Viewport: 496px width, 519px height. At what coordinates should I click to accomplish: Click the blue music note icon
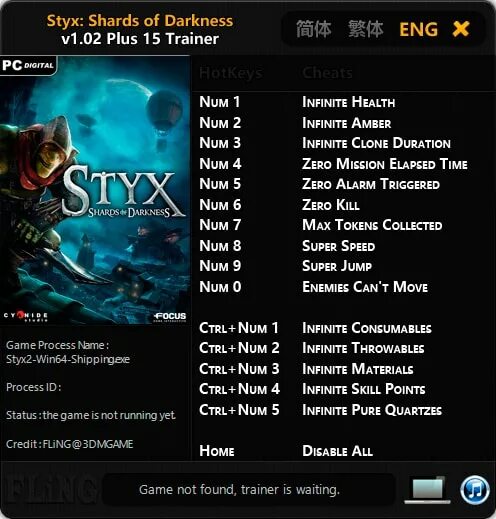pyautogui.click(x=475, y=490)
